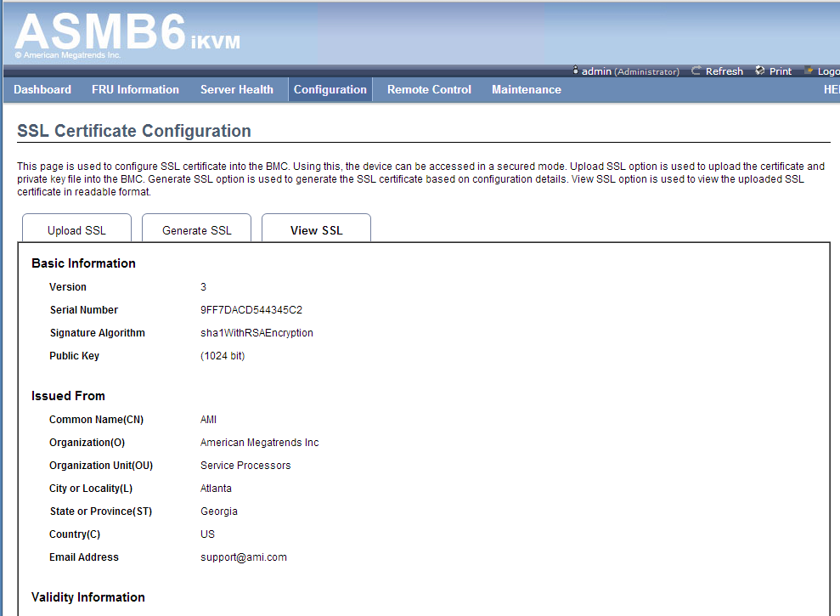Click the Logout link text
Image resolution: width=840 pixels, height=616 pixels.
pyautogui.click(x=829, y=71)
